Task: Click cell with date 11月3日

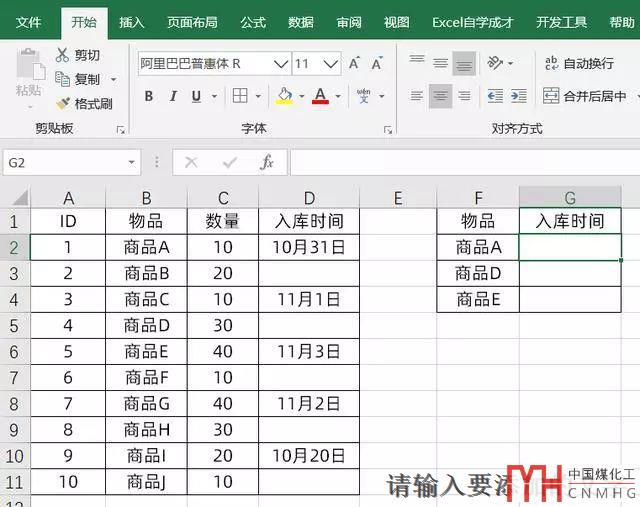Action: [309, 351]
